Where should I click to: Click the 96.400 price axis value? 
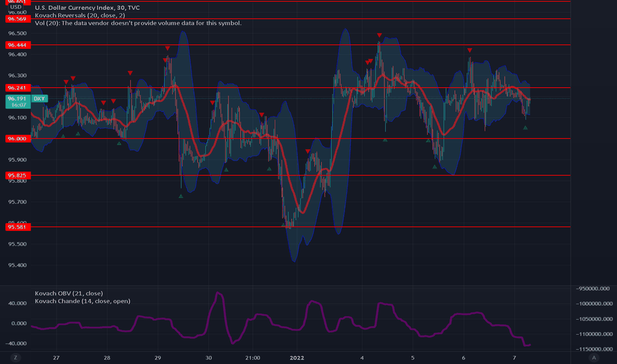pyautogui.click(x=17, y=54)
